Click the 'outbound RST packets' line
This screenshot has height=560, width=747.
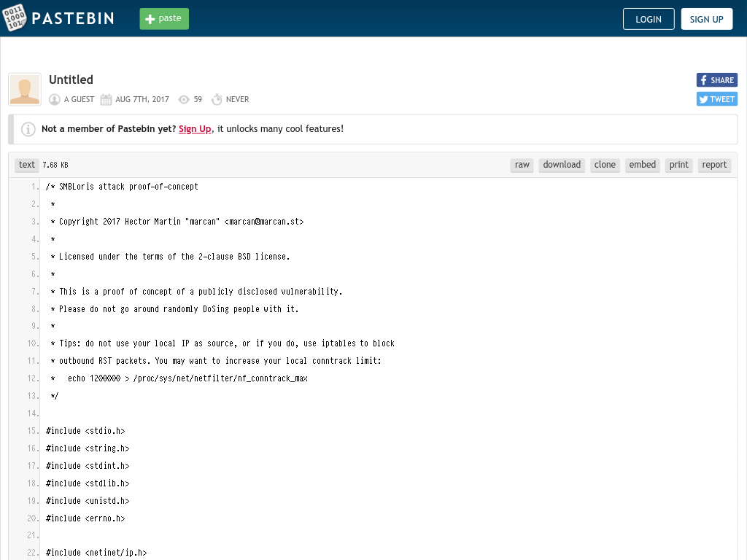pos(216,361)
